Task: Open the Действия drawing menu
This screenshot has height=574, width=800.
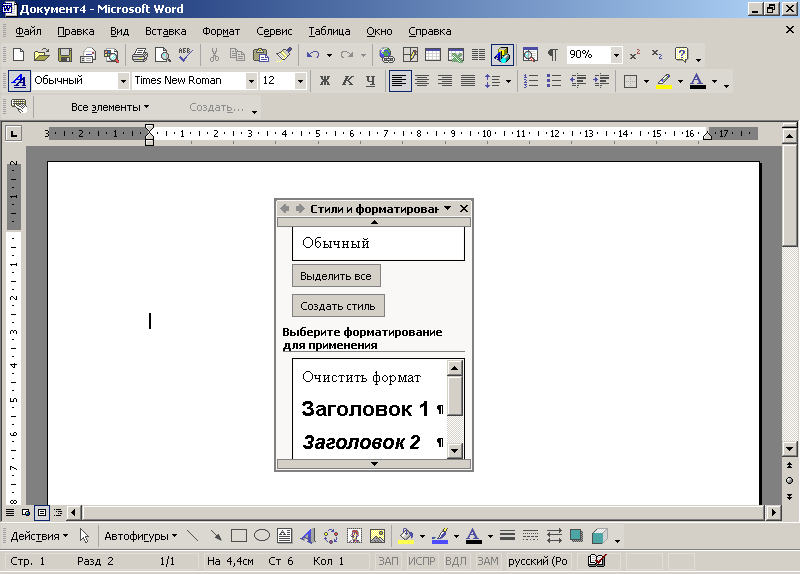Action: 39,536
